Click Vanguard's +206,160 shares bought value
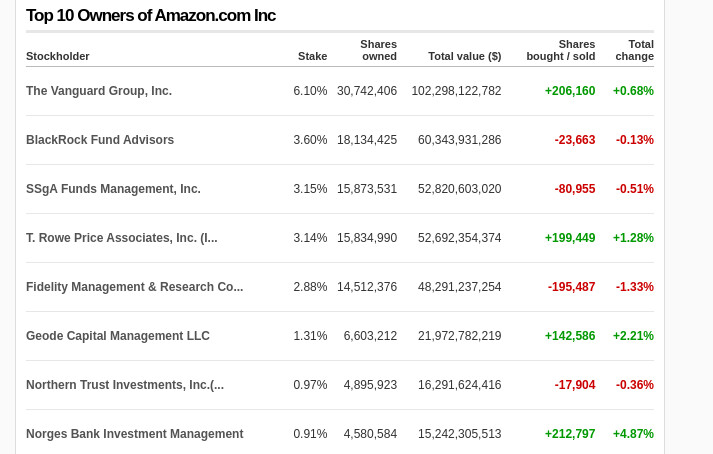713x454 pixels. click(x=570, y=91)
